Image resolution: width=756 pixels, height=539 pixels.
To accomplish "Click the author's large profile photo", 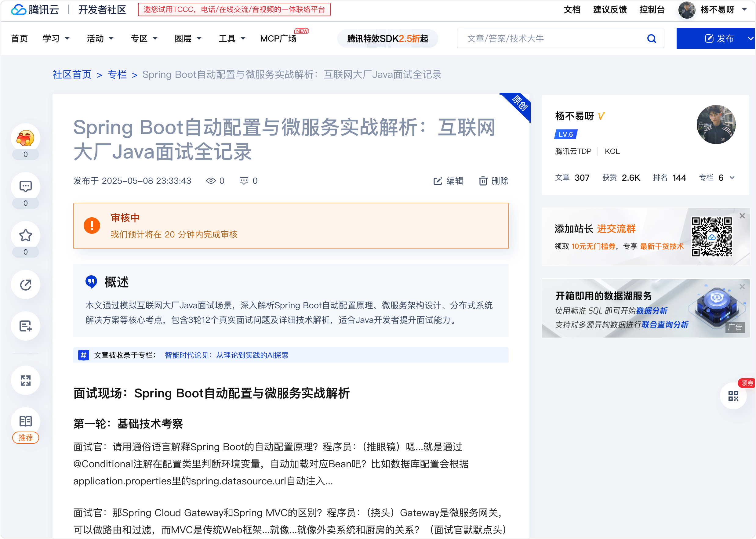I will pyautogui.click(x=716, y=125).
